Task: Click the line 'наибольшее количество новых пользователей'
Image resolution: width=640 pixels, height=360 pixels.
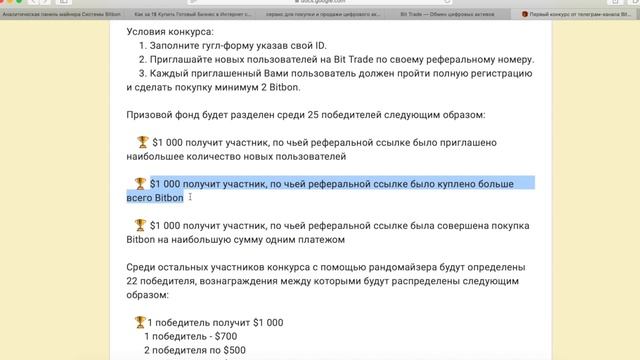Action: pyautogui.click(x=236, y=157)
